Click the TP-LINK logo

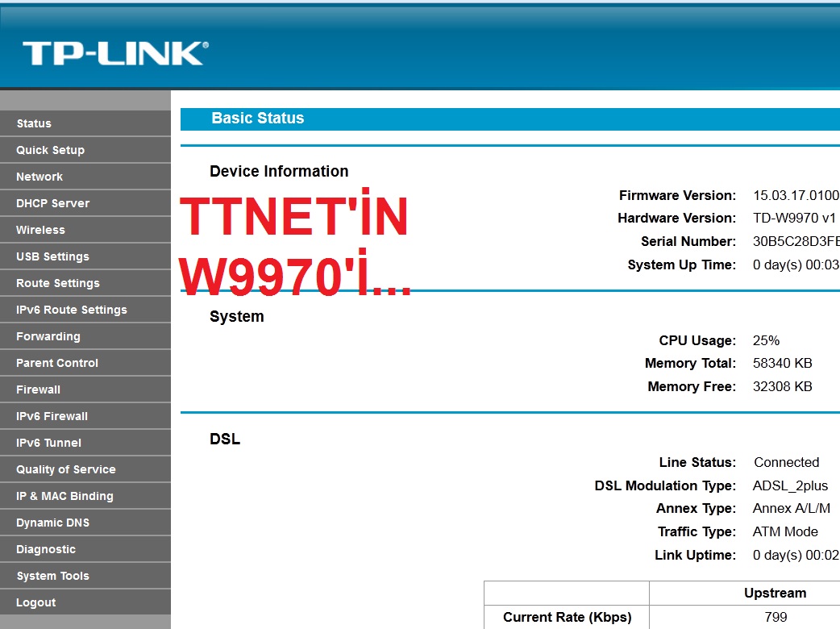point(115,53)
